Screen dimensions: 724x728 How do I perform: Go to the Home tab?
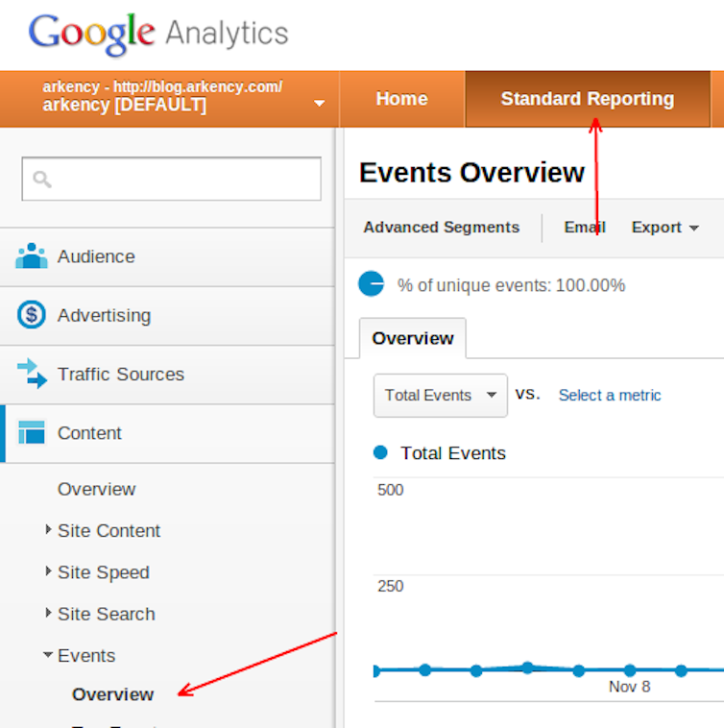point(401,99)
